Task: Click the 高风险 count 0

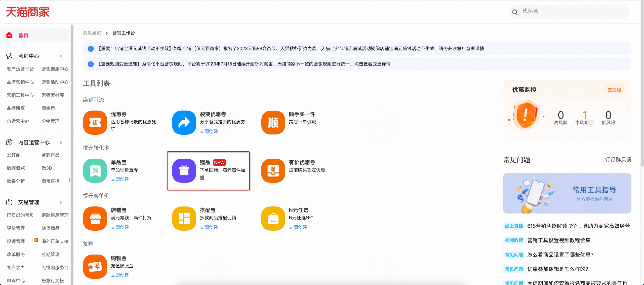Action: pos(561,115)
